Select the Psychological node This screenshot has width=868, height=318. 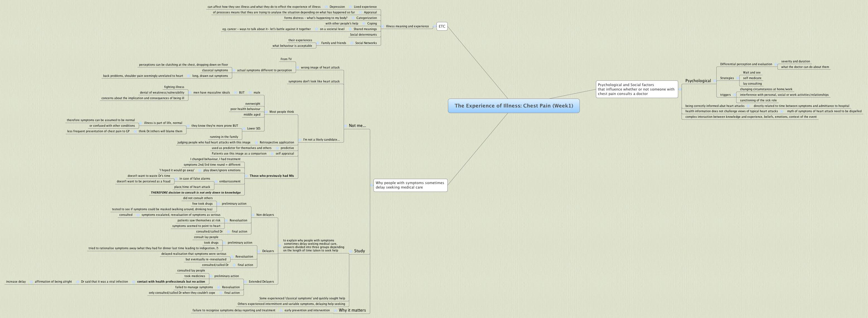coord(698,81)
